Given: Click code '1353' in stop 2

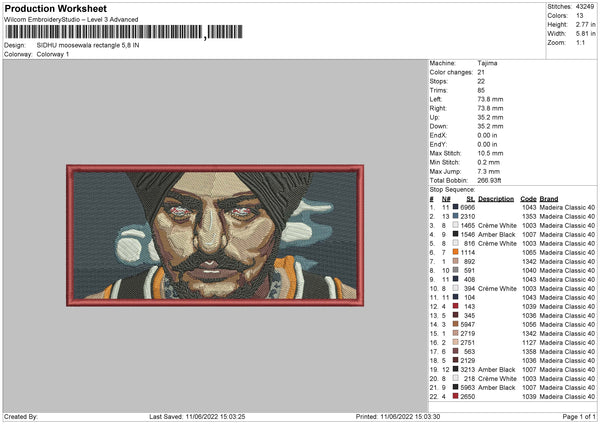Looking at the screenshot, I should [x=529, y=217].
